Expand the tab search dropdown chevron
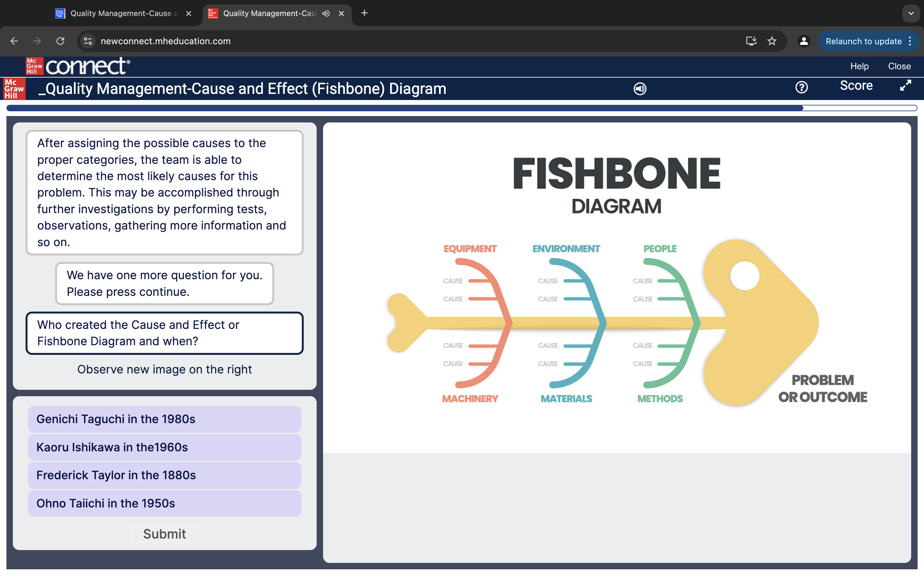The width and height of the screenshot is (924, 577). pyautogui.click(x=911, y=13)
